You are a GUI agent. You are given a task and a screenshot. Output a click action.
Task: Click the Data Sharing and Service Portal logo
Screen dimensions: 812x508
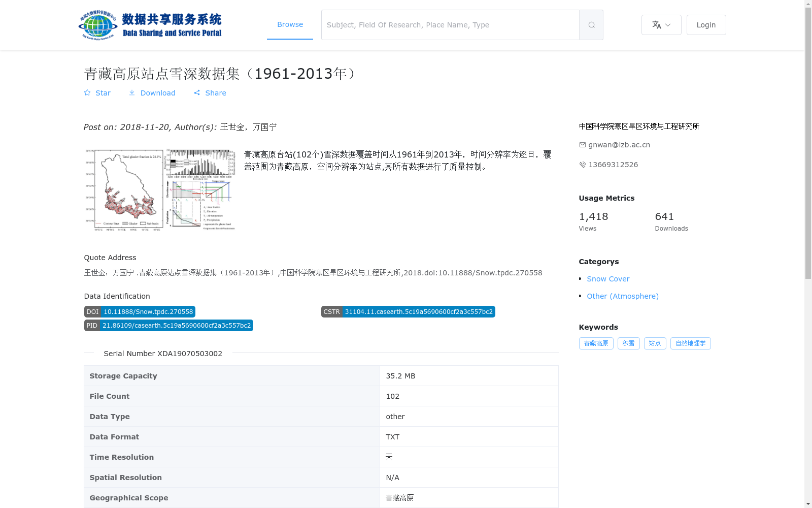[x=150, y=25]
